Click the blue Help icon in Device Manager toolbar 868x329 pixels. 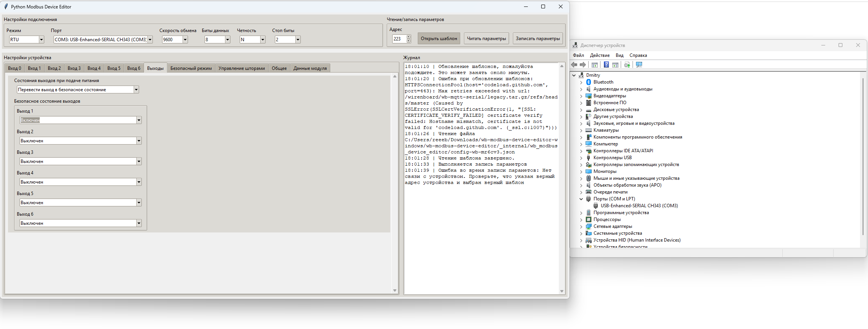tap(606, 65)
